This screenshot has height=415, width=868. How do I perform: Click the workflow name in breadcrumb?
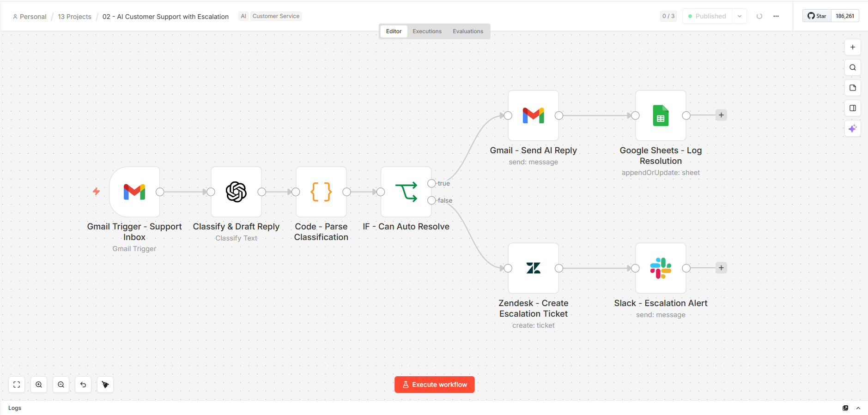point(165,17)
